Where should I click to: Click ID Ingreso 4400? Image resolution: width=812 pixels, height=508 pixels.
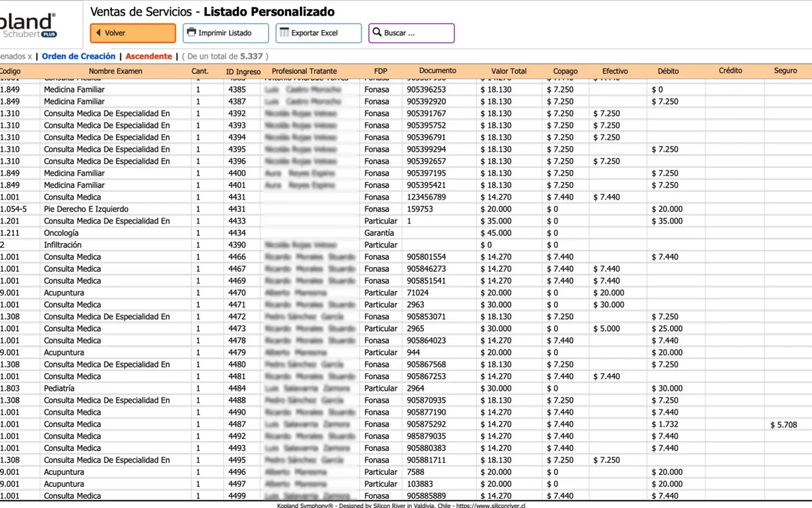237,173
